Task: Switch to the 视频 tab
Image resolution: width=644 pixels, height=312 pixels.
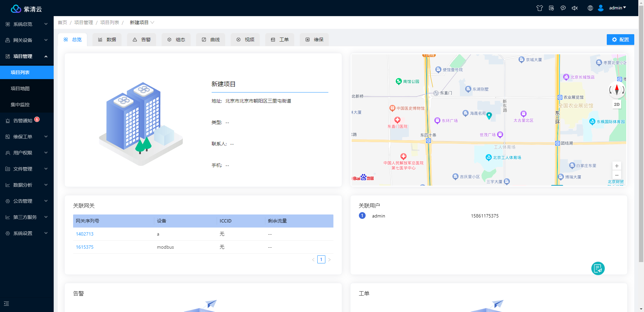Action: pos(245,40)
